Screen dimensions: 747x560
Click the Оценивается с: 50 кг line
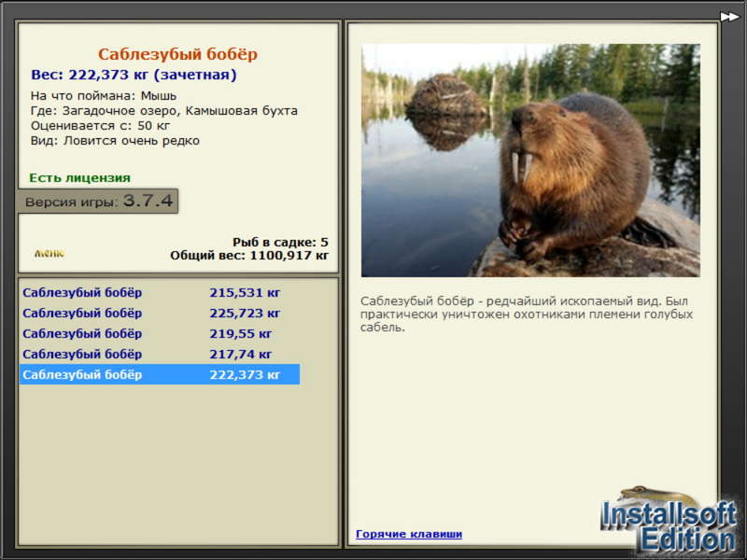(100, 126)
